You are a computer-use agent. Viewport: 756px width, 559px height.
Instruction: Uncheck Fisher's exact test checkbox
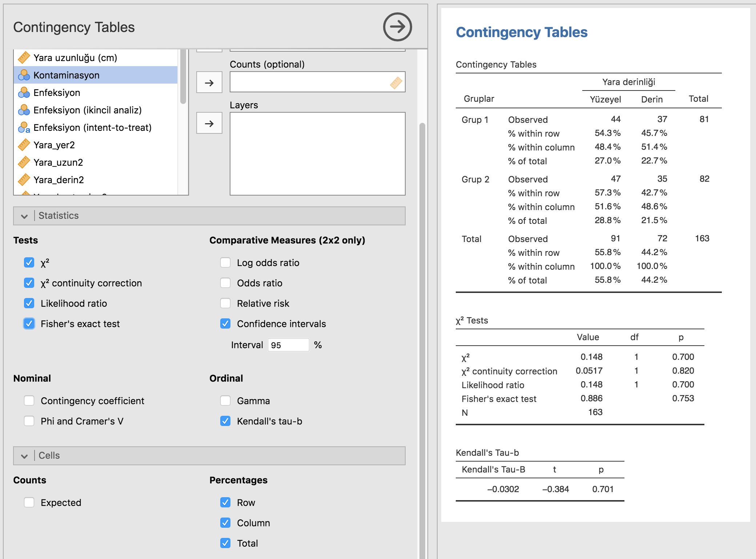point(29,323)
